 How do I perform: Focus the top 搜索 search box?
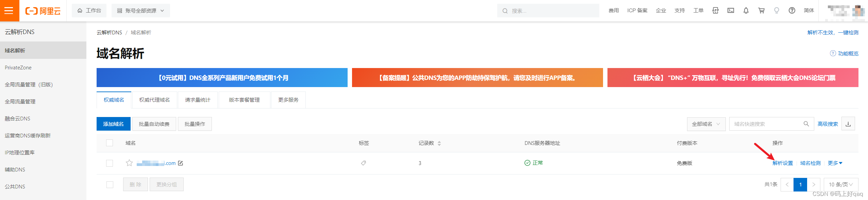tap(548, 11)
